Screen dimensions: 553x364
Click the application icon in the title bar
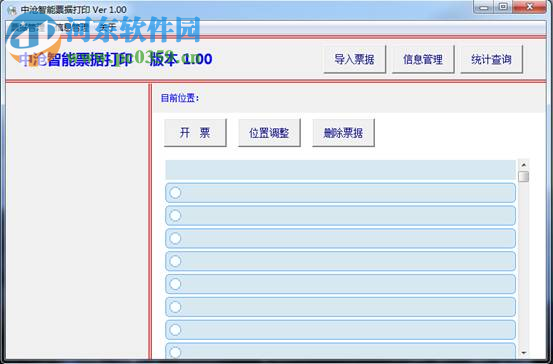tap(12, 10)
